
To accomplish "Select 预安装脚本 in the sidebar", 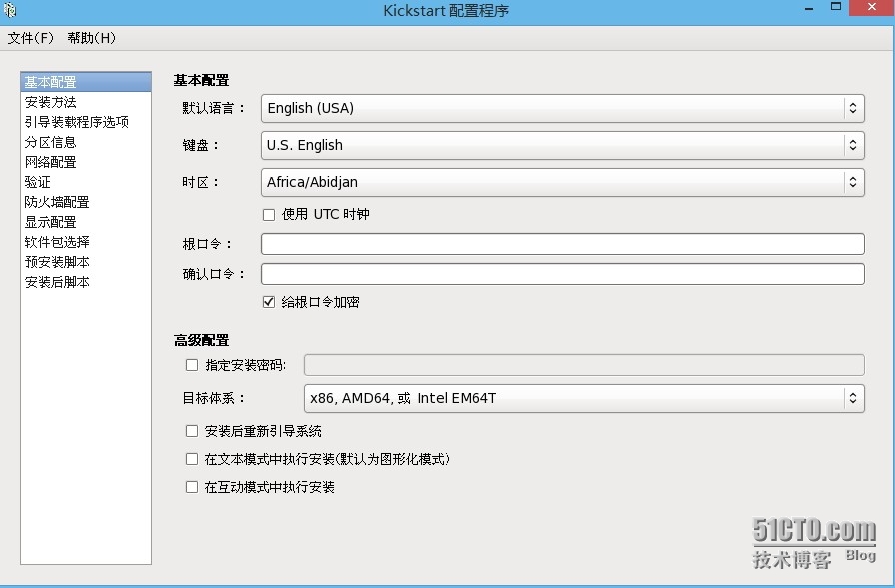I will (x=86, y=262).
